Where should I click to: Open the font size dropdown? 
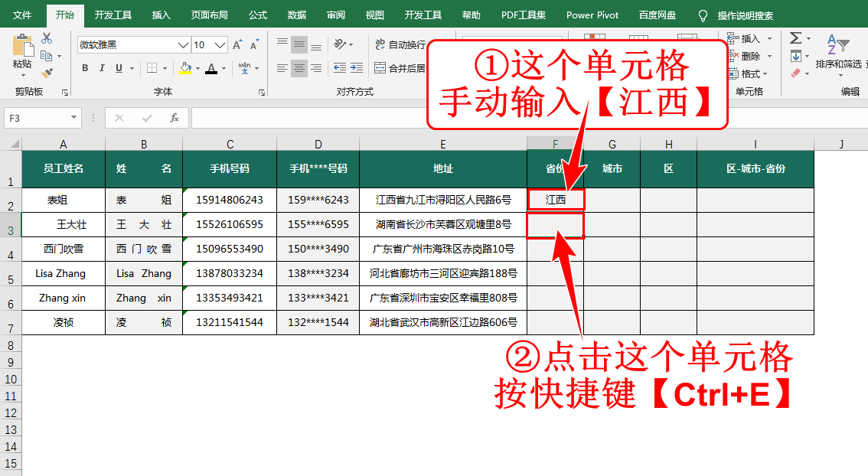(220, 45)
